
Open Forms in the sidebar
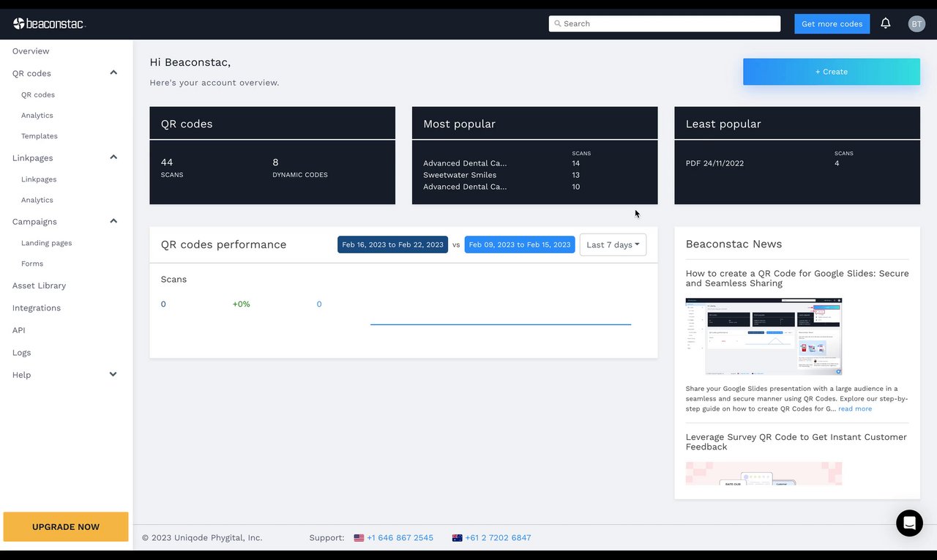pos(32,264)
